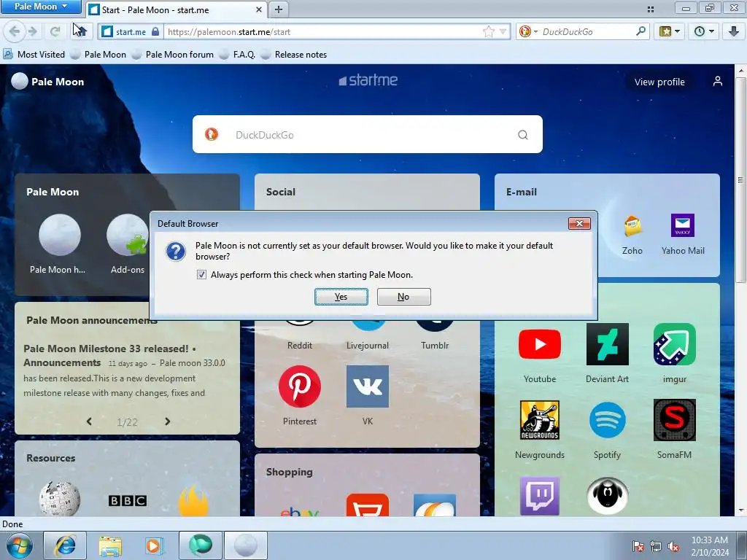Open the Windows Start button
The width and height of the screenshot is (747, 560).
pyautogui.click(x=19, y=546)
